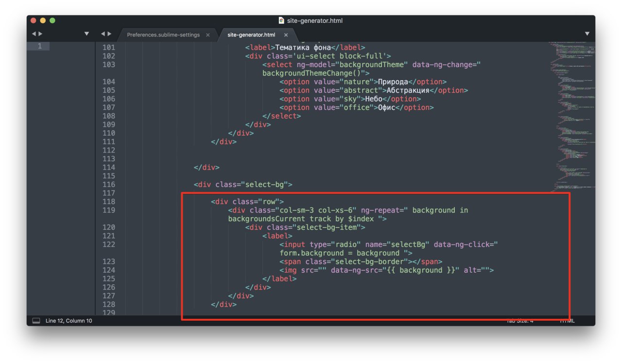Minimize the window with the yellow button
The image size is (622, 364).
click(43, 20)
